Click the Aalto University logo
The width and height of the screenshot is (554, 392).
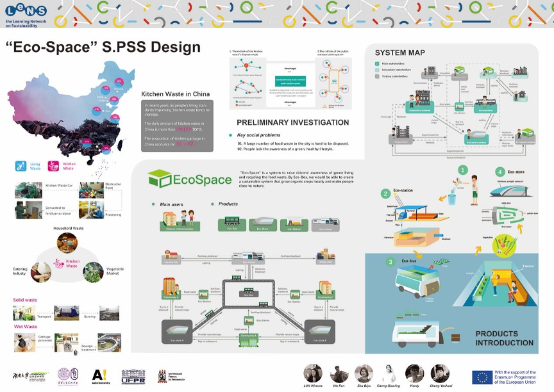99,375
